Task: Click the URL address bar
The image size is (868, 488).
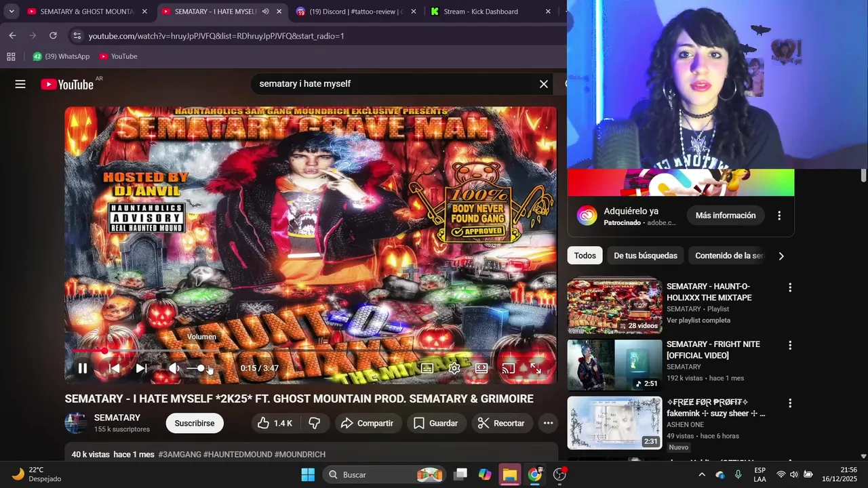Action: (x=319, y=35)
